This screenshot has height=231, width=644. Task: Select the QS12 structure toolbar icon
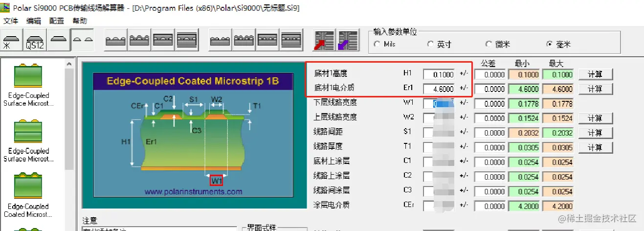pyautogui.click(x=35, y=40)
